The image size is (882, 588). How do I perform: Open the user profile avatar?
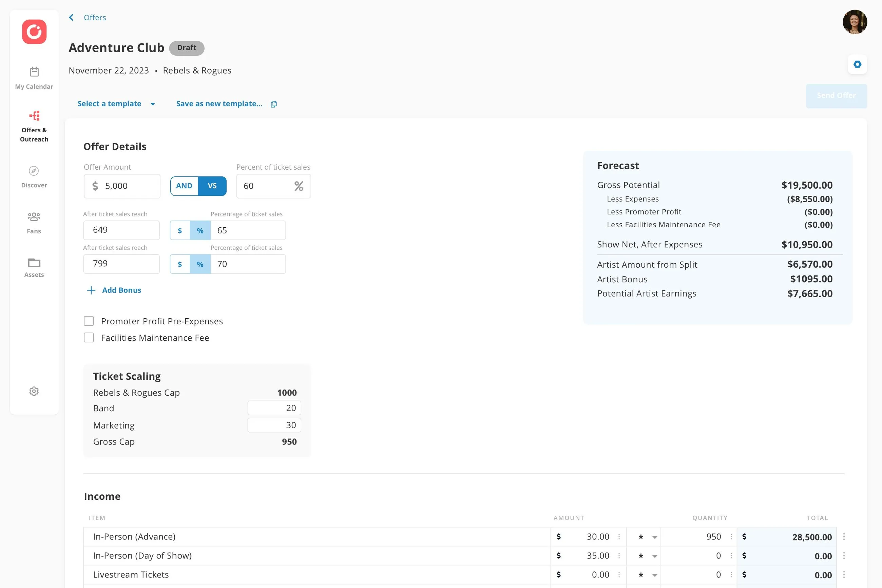[854, 22]
